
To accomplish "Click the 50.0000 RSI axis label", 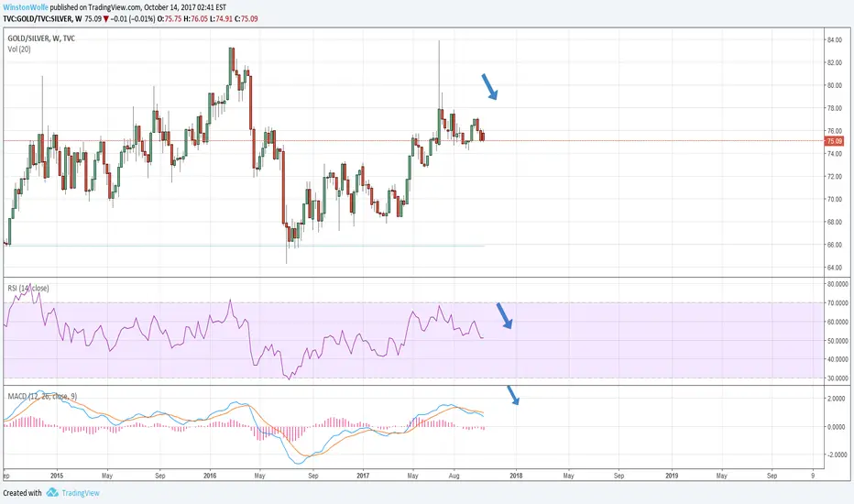I will (838, 341).
